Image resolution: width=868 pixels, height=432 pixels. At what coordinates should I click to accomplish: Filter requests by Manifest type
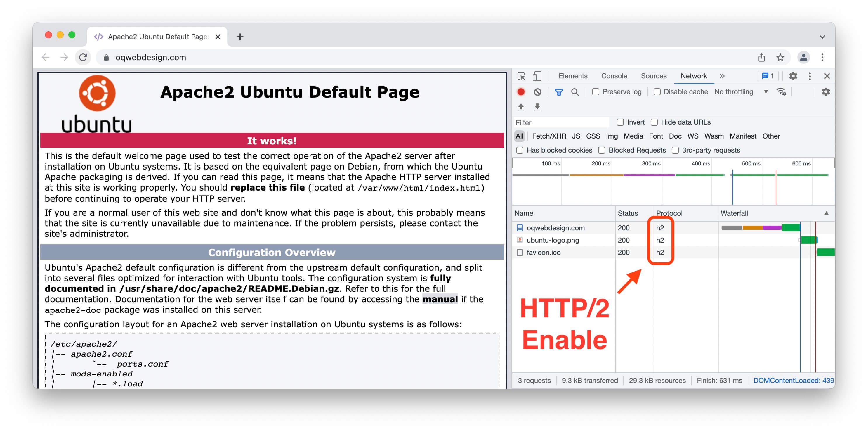click(743, 136)
